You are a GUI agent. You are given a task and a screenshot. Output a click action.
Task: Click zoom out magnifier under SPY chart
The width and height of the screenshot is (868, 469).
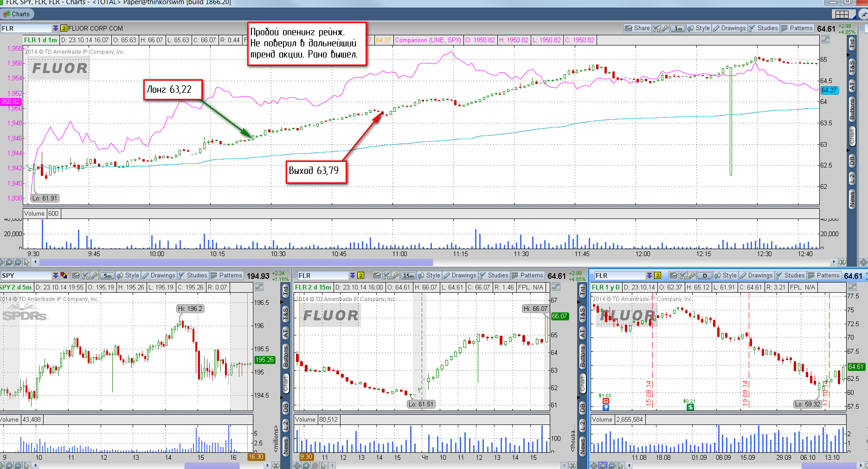point(18,465)
